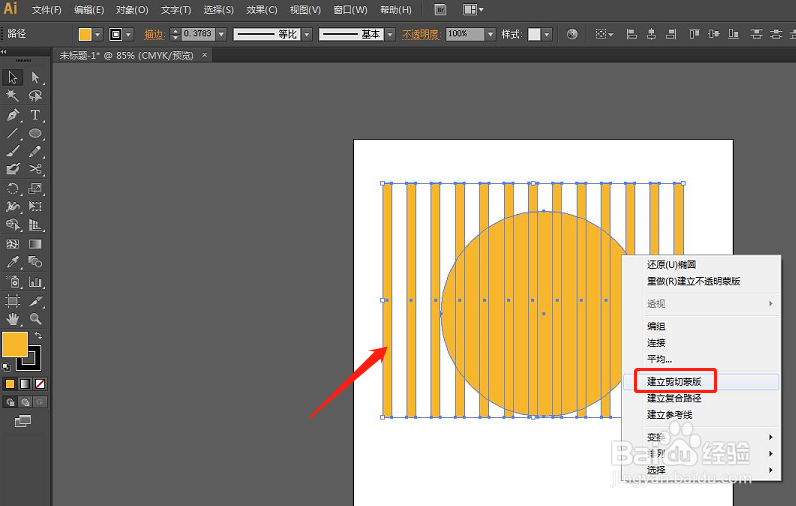Screen dimensions: 796x506
Task: Activate the Rotate tool
Action: click(x=13, y=188)
